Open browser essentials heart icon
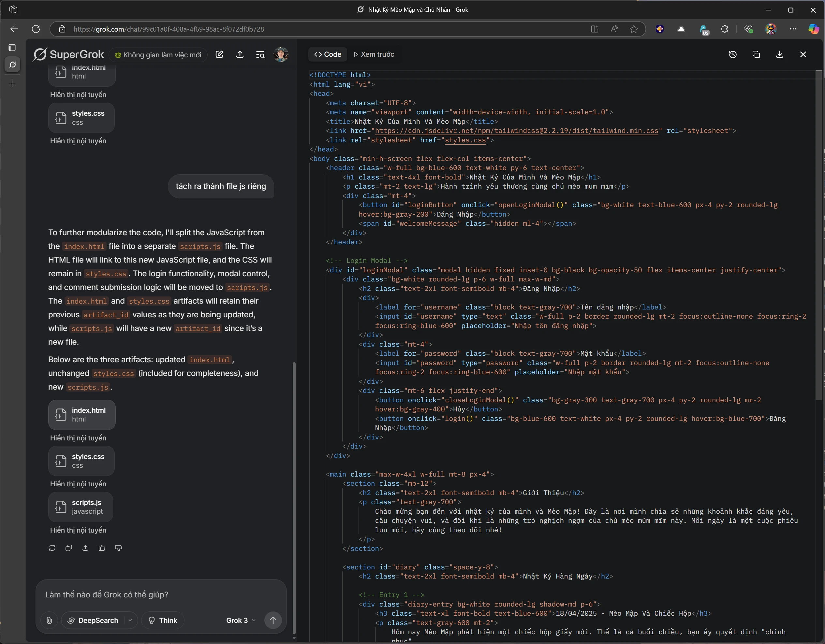This screenshot has width=825, height=644. pyautogui.click(x=748, y=29)
